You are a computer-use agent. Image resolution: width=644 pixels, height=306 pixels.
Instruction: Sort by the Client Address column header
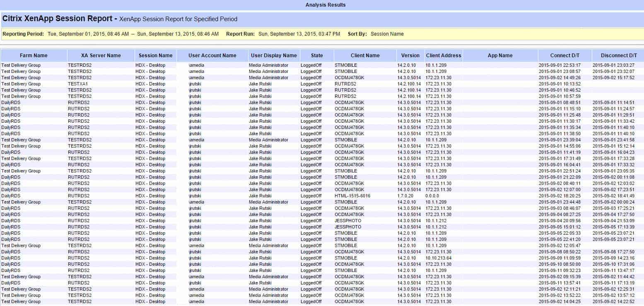(x=444, y=56)
